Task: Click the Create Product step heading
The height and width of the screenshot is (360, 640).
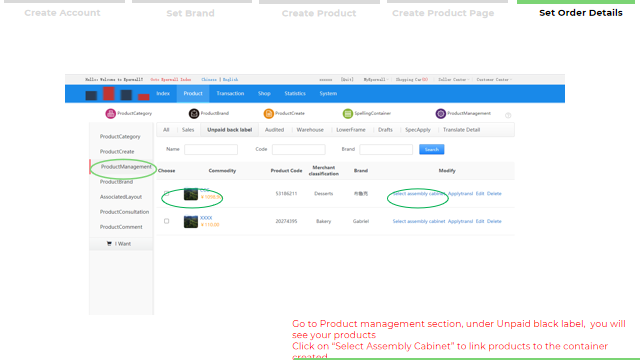Action: click(319, 13)
